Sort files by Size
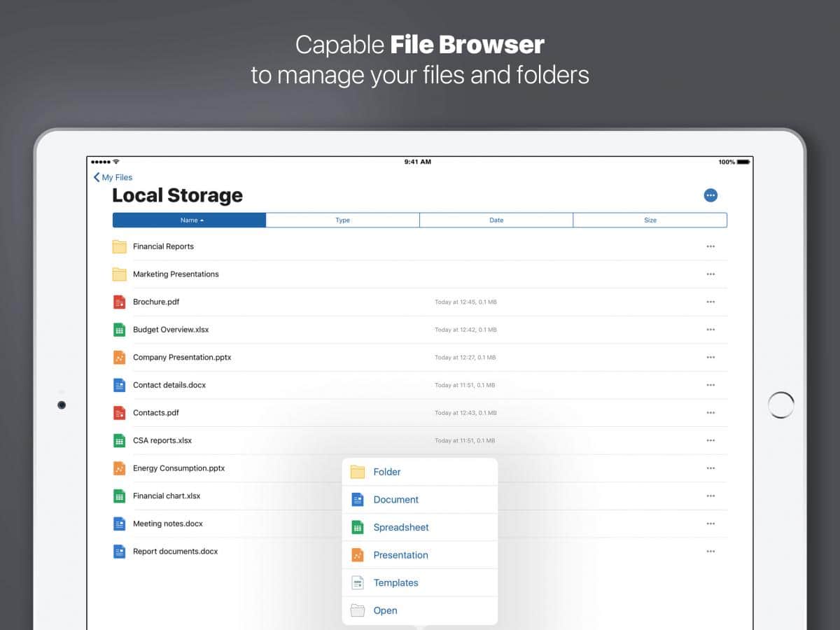840x630 pixels. point(650,220)
